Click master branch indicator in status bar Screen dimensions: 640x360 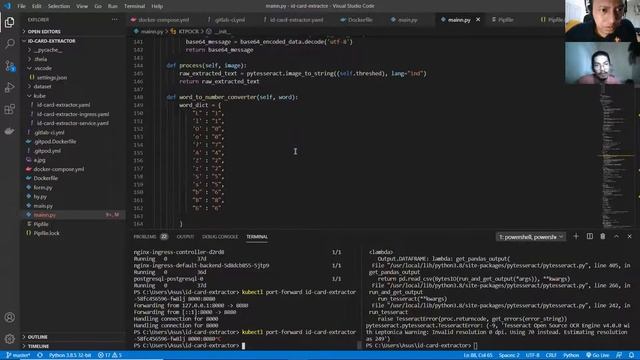point(18,355)
